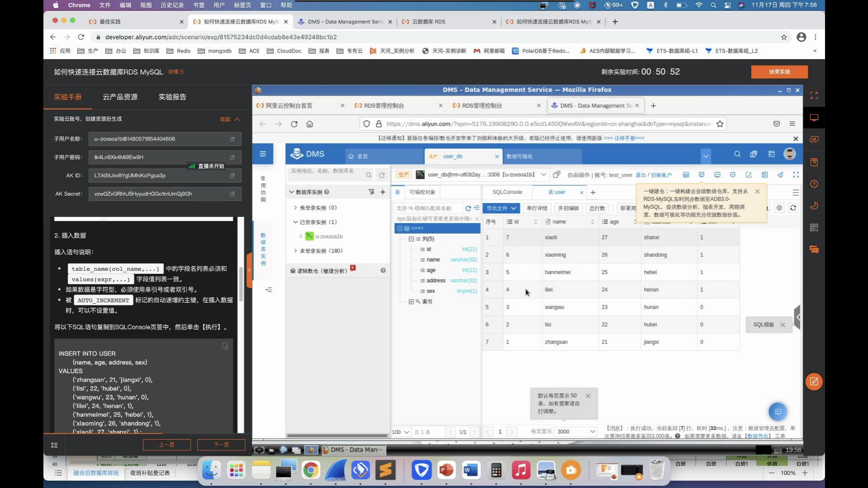
Task: Click the result refresh icon above the table
Action: click(x=793, y=208)
